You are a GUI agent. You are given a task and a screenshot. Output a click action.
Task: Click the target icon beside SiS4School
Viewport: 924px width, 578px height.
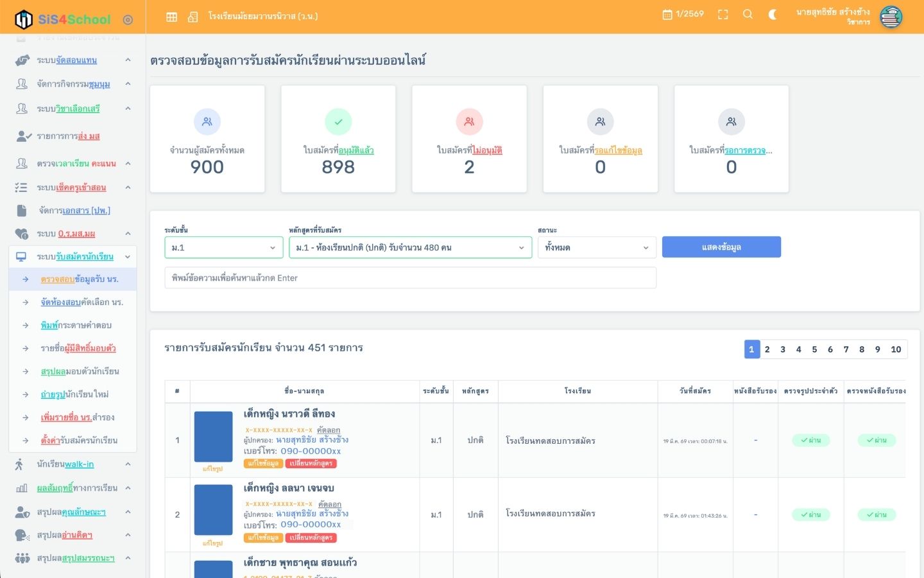point(128,20)
